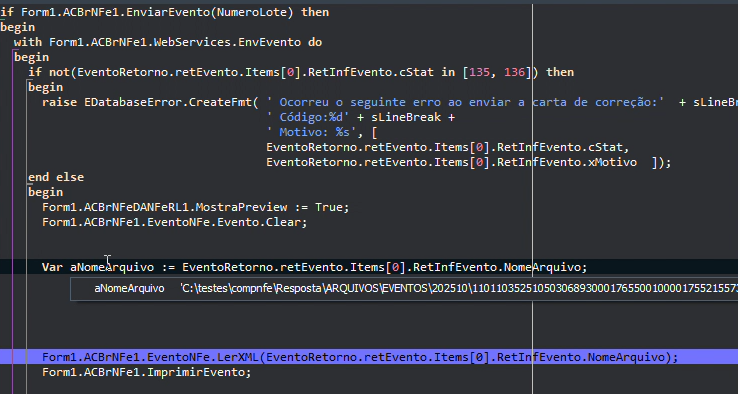Click the number 135 in the set

(479, 72)
